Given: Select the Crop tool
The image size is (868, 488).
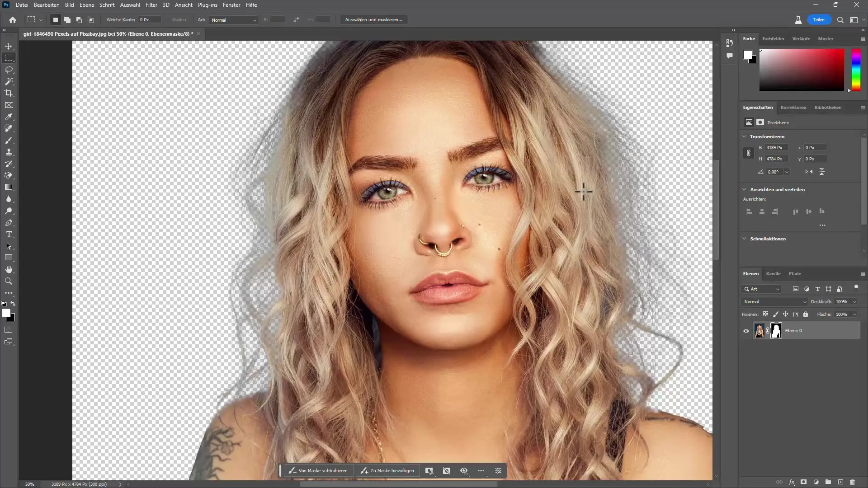Looking at the screenshot, I should click(x=9, y=93).
